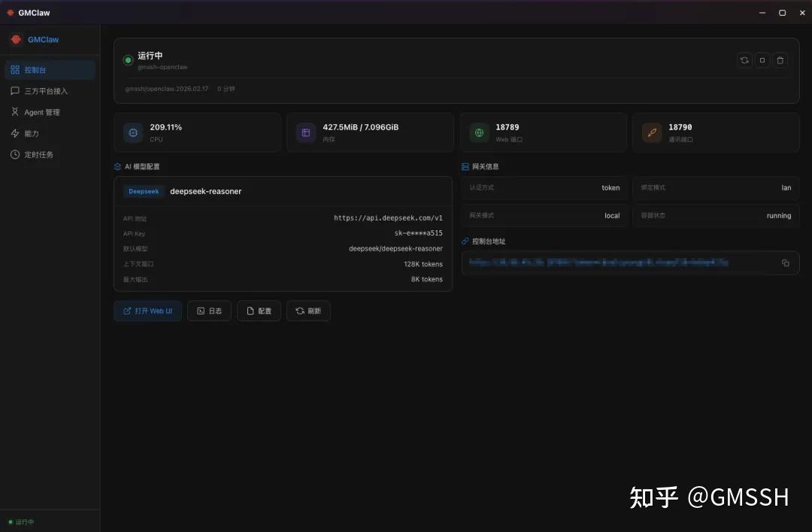Viewport: 812px width, 532px height.
Task: Open the 控制台 sidebar item
Action: click(x=50, y=70)
